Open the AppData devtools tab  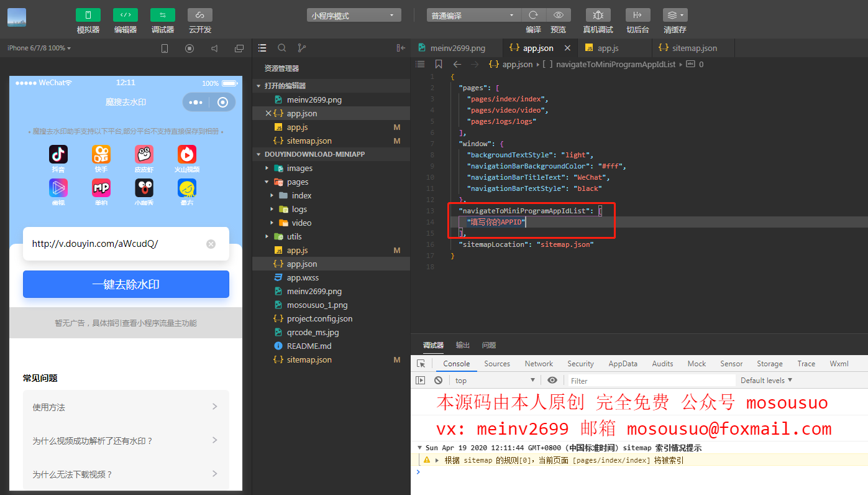(623, 364)
